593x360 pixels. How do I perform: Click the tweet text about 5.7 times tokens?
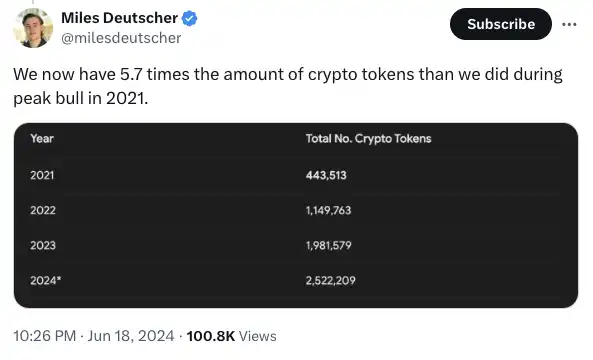click(x=288, y=86)
